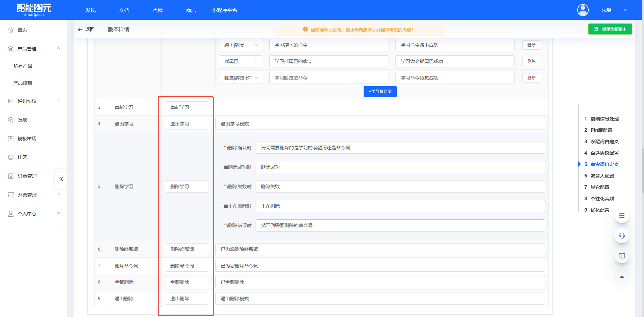Select the 首页 home icon in sidebar
This screenshot has width=644, height=317.
point(10,30)
